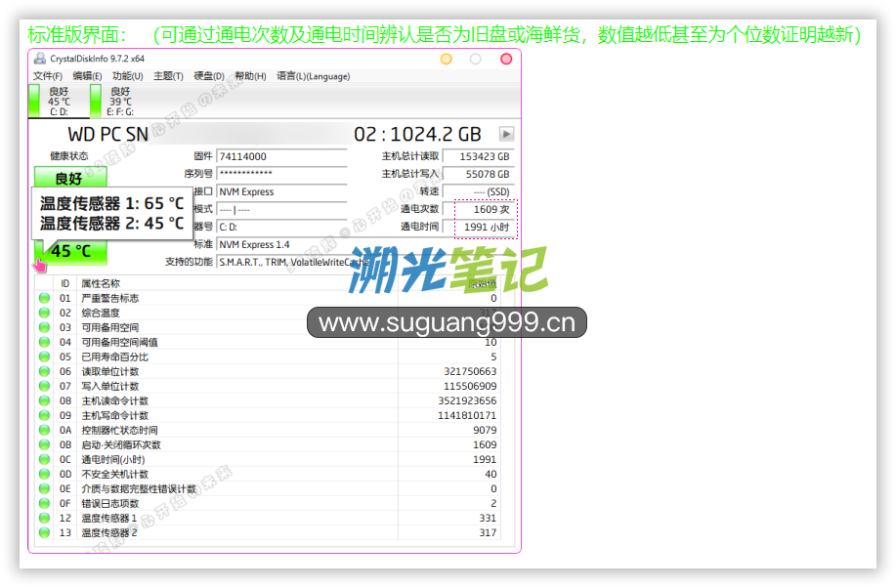Click the green 45 °C temperature button
The height and width of the screenshot is (588, 896).
click(x=70, y=252)
